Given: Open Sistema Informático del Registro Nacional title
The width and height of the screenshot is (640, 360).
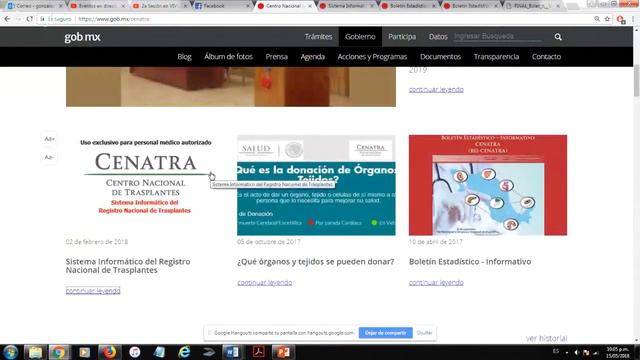Looking at the screenshot, I should tap(128, 266).
